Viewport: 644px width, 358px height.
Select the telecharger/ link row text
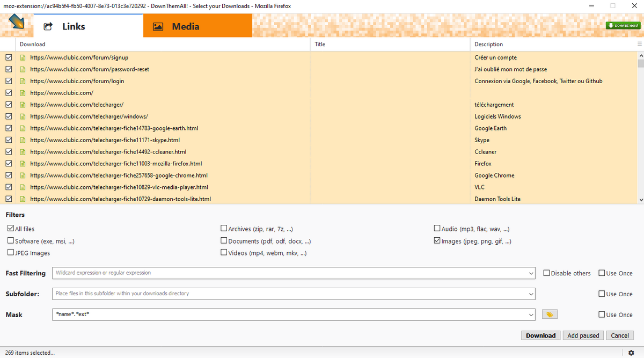77,105
